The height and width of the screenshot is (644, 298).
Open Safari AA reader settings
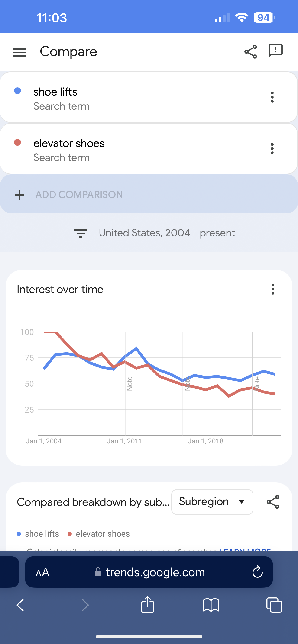pos(42,572)
